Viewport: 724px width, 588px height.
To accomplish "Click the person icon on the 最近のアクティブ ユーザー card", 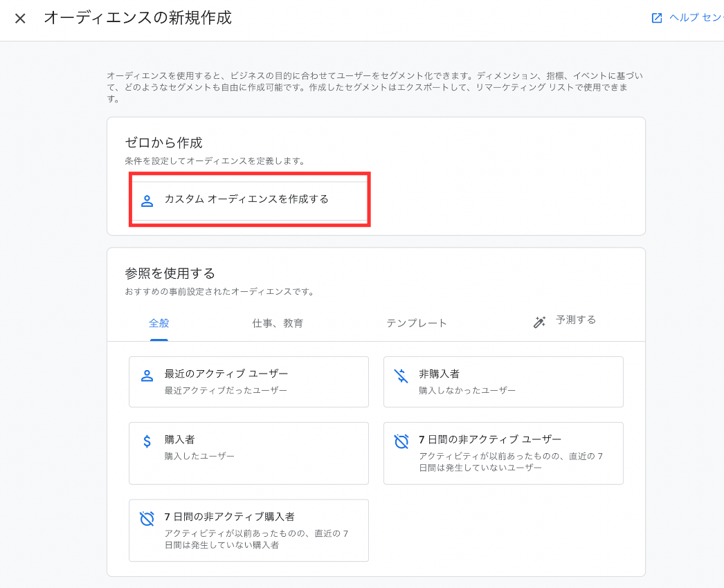I will pos(147,376).
